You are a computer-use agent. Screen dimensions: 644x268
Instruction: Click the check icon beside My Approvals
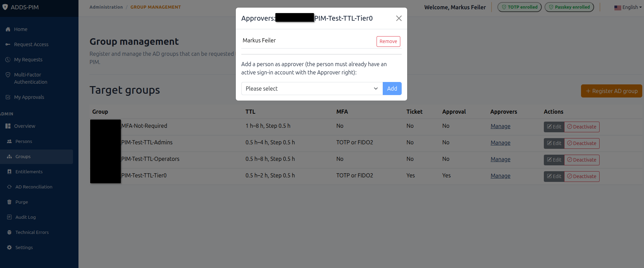[x=8, y=97]
